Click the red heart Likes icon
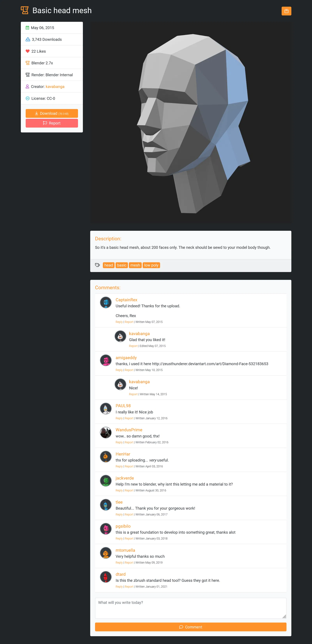 pyautogui.click(x=27, y=51)
